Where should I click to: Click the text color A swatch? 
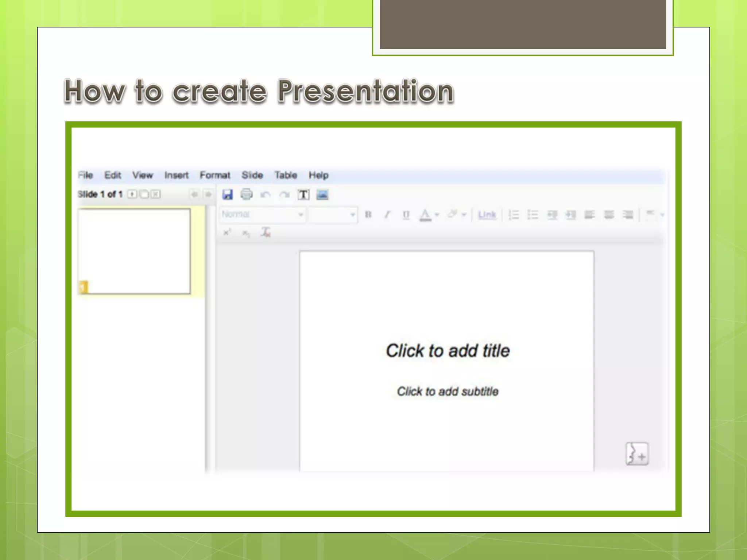click(x=425, y=215)
